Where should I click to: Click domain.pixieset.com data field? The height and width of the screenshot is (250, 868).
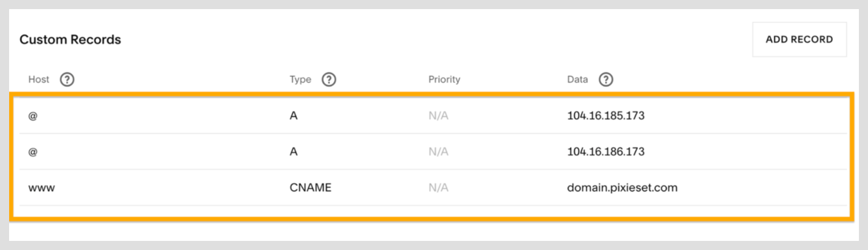click(x=622, y=187)
